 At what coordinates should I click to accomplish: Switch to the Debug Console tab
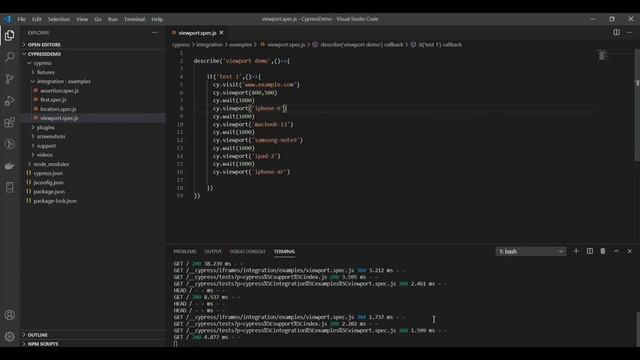coord(247,251)
